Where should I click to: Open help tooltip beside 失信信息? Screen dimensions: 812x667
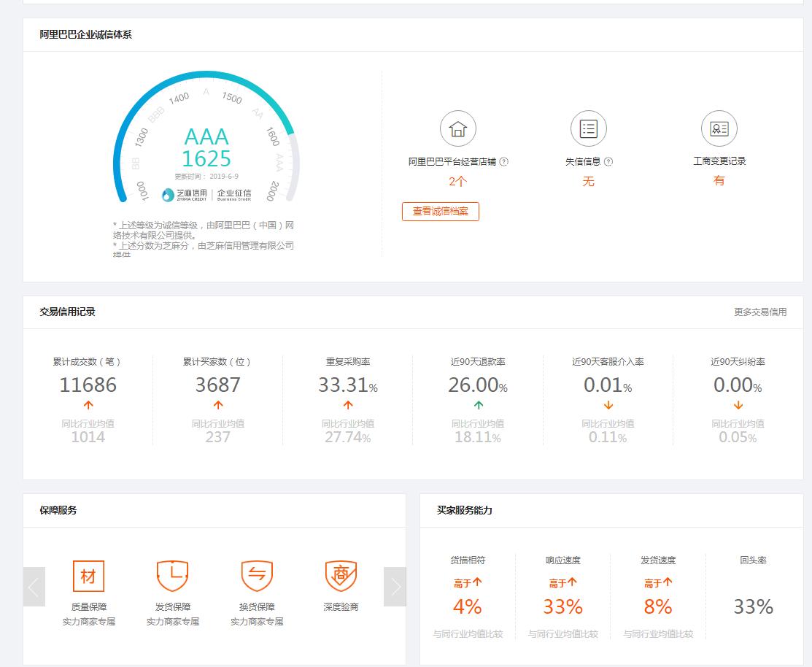tap(608, 161)
